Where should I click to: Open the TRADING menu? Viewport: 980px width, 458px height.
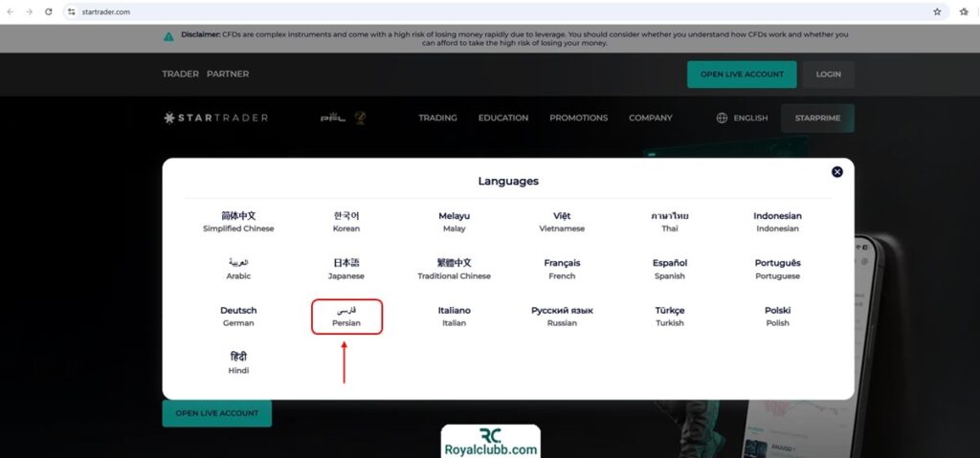coord(437,118)
